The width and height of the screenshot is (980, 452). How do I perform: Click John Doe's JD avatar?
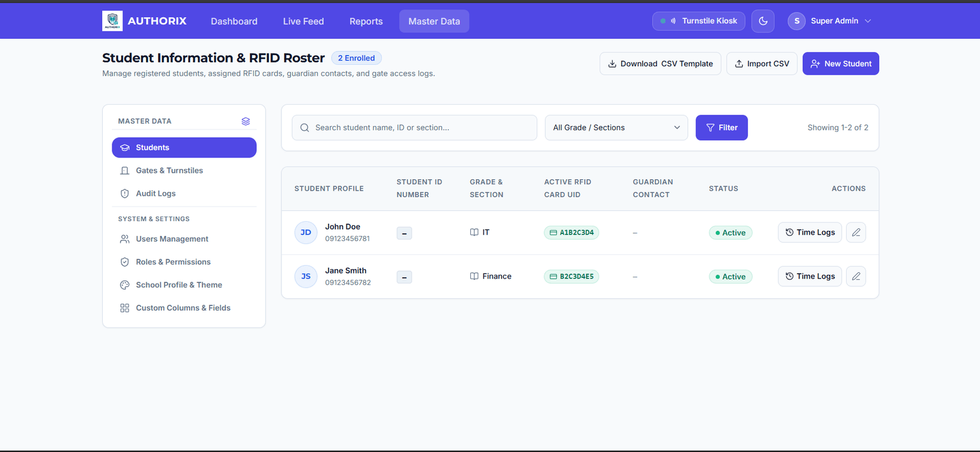(306, 233)
